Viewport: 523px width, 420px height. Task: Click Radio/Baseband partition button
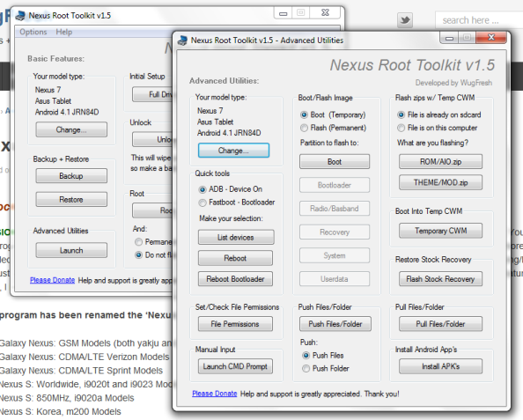[335, 209]
